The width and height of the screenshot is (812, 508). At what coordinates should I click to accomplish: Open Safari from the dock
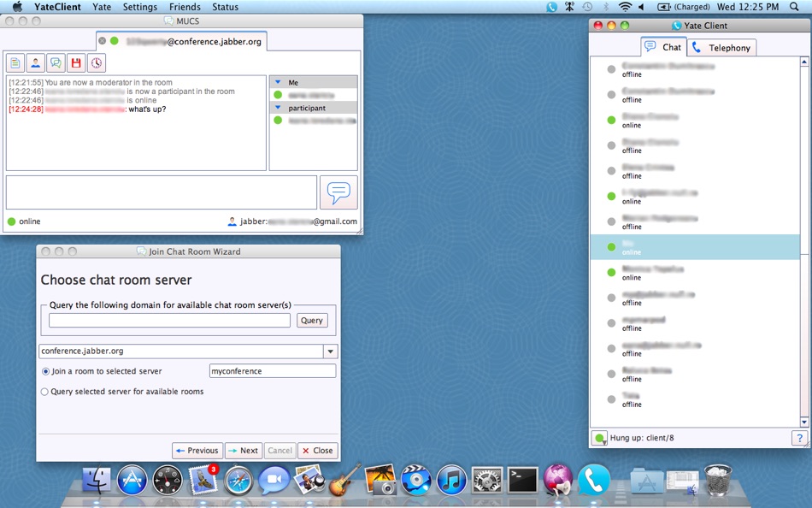[x=238, y=480]
